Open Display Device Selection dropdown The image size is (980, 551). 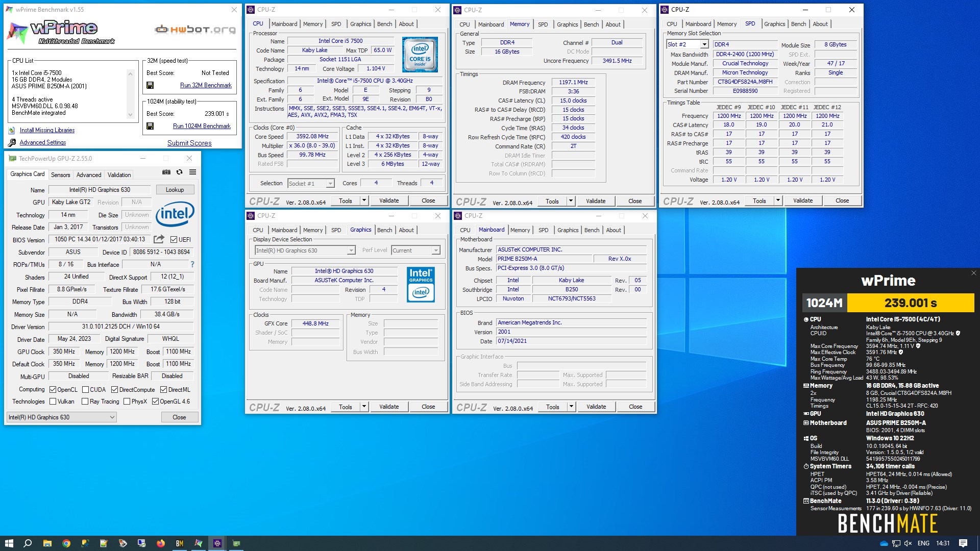point(305,250)
